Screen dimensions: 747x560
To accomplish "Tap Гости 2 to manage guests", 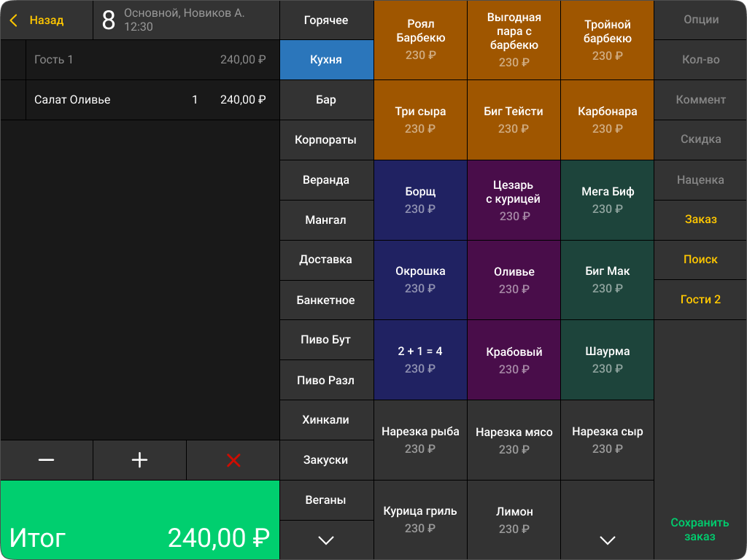I will coord(700,300).
